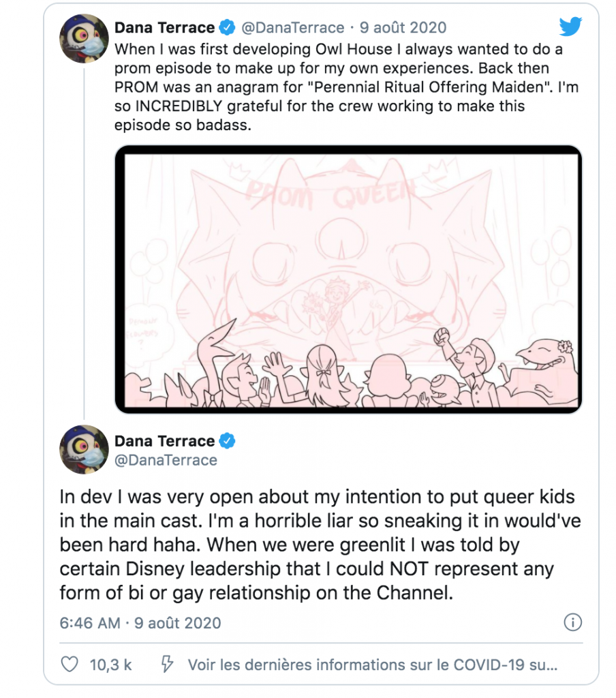Click the Twitter bird logo

570,27
